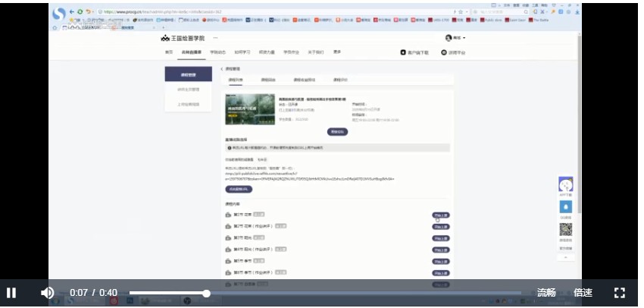This screenshot has height=308, width=644.
Task: Click 开始上课 for the 第4节 lesson
Action: pyautogui.click(x=441, y=250)
